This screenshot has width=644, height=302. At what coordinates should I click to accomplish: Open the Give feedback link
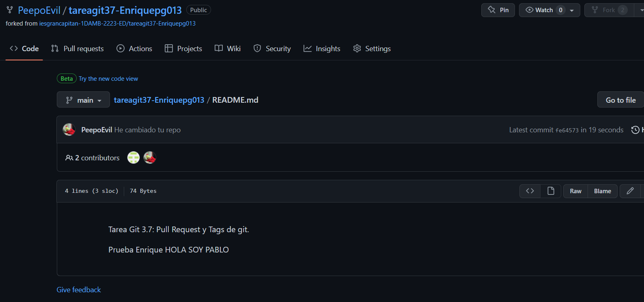click(78, 289)
